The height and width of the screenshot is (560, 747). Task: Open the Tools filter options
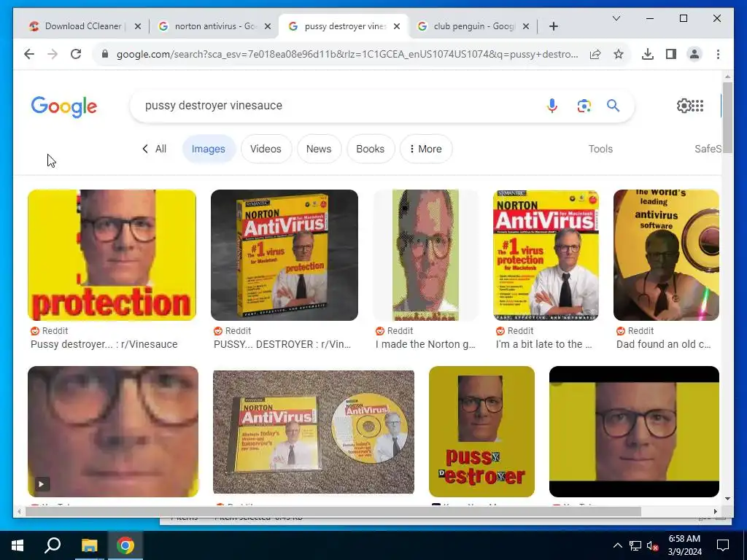600,149
